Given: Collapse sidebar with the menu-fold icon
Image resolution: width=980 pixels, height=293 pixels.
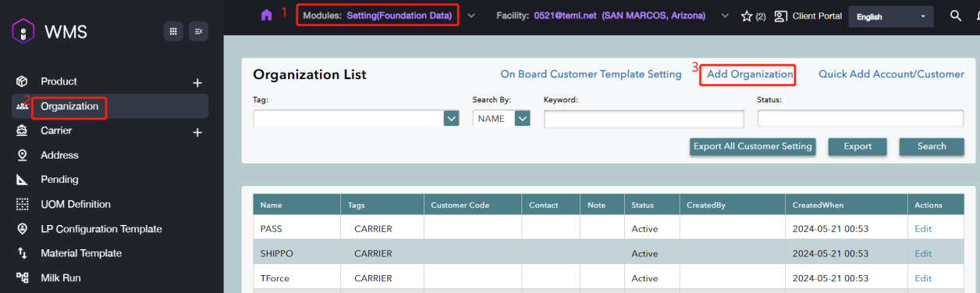Looking at the screenshot, I should tap(198, 31).
